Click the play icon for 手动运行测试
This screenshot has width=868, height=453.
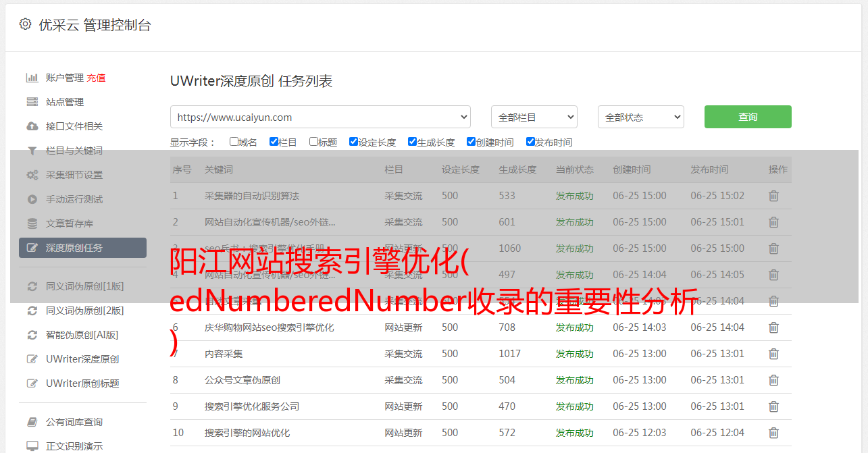point(32,199)
